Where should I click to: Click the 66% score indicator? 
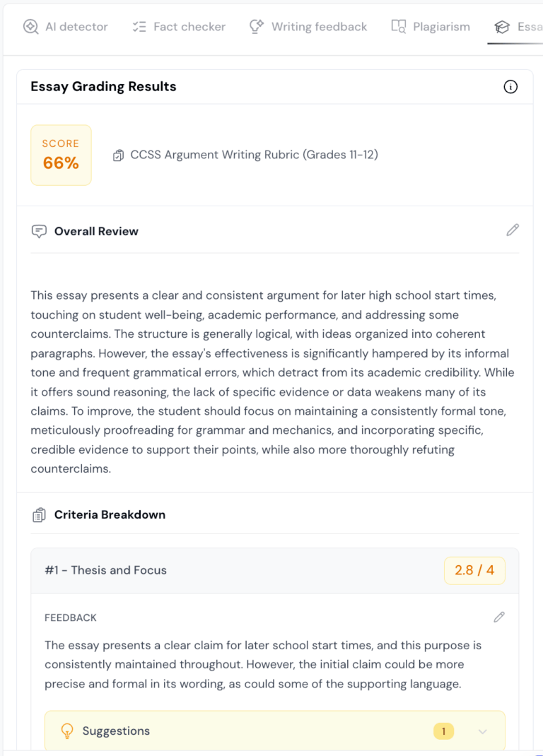pyautogui.click(x=61, y=155)
